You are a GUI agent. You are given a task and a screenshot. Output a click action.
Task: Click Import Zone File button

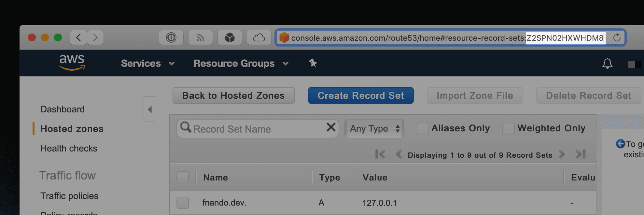click(x=475, y=95)
